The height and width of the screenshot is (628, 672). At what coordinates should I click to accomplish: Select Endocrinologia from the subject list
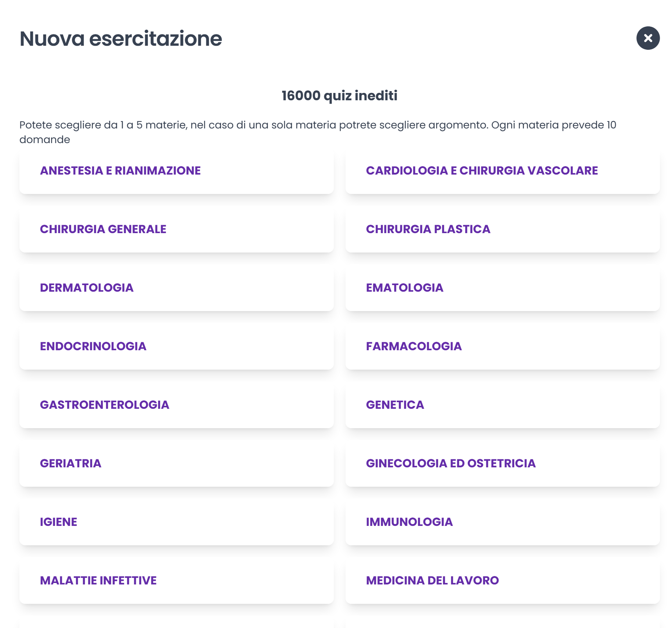point(176,347)
